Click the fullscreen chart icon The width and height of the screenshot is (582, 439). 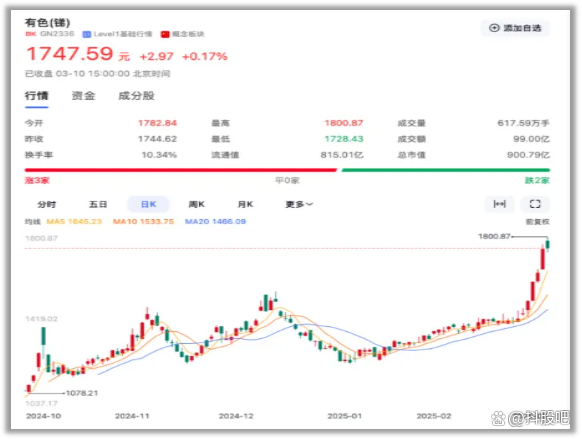[535, 204]
